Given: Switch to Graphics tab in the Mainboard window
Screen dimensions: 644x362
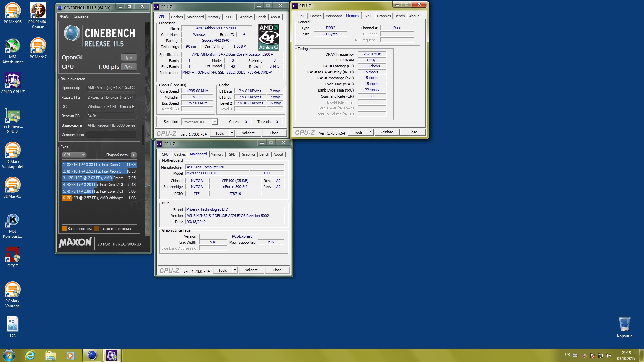Looking at the screenshot, I should pyautogui.click(x=248, y=154).
